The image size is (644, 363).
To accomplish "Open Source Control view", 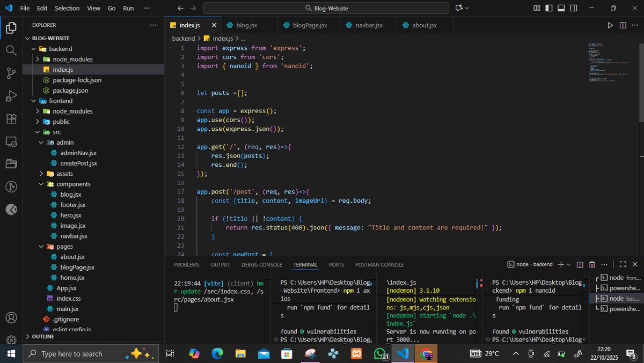I will click(x=11, y=73).
